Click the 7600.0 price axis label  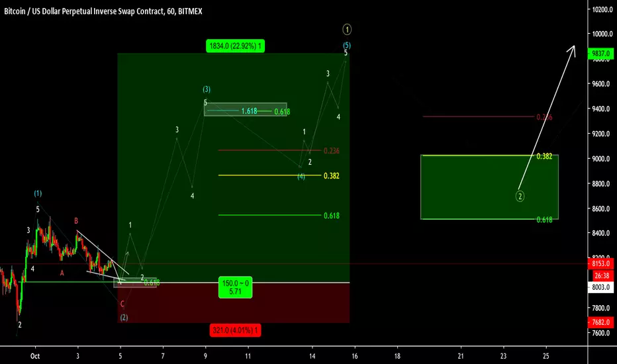(602, 334)
